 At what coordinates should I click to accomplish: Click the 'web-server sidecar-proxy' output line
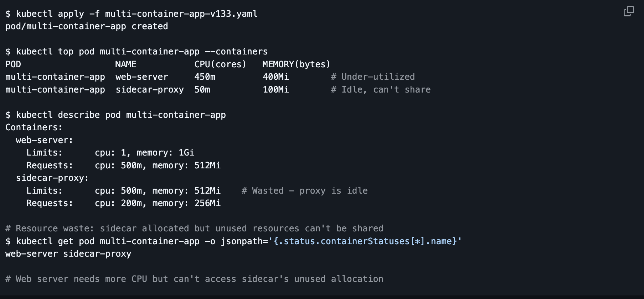tap(68, 254)
